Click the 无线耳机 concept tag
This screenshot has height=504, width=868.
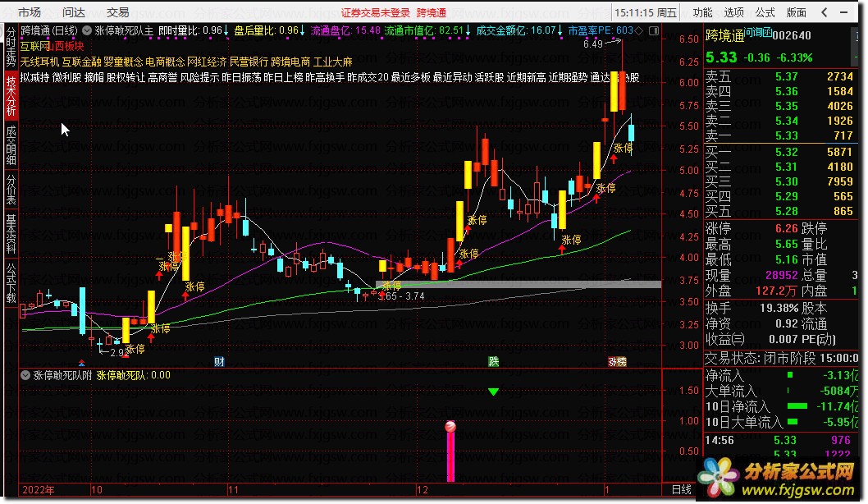[40, 62]
